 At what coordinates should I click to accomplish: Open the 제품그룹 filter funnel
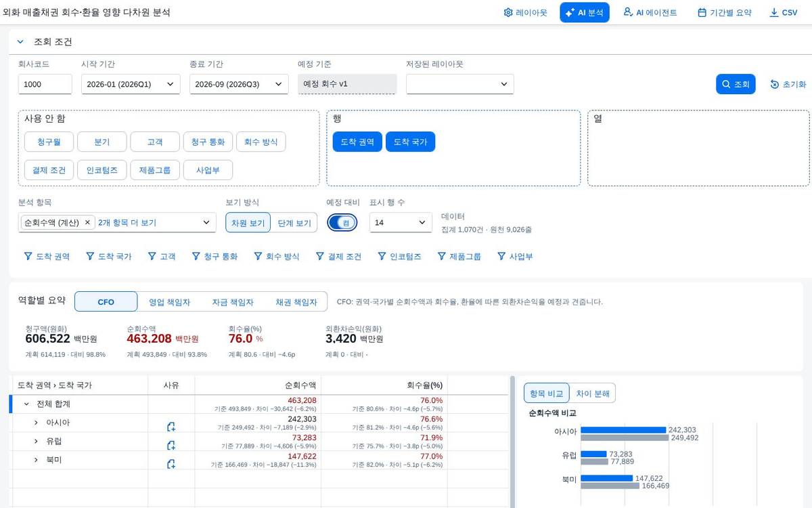[459, 257]
